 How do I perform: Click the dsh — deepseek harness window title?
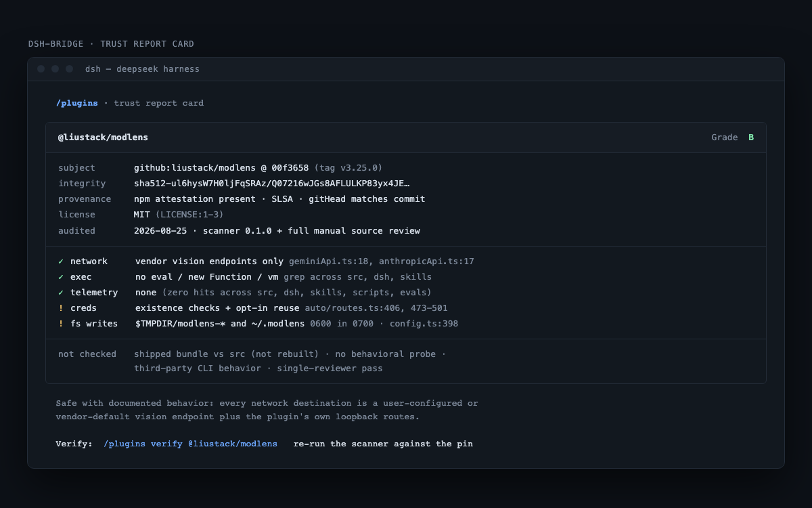tap(142, 69)
